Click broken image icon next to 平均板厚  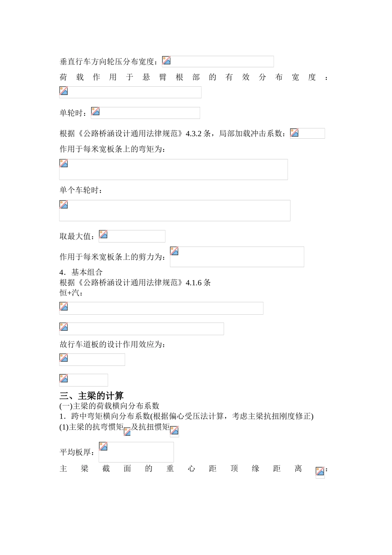[103, 446]
